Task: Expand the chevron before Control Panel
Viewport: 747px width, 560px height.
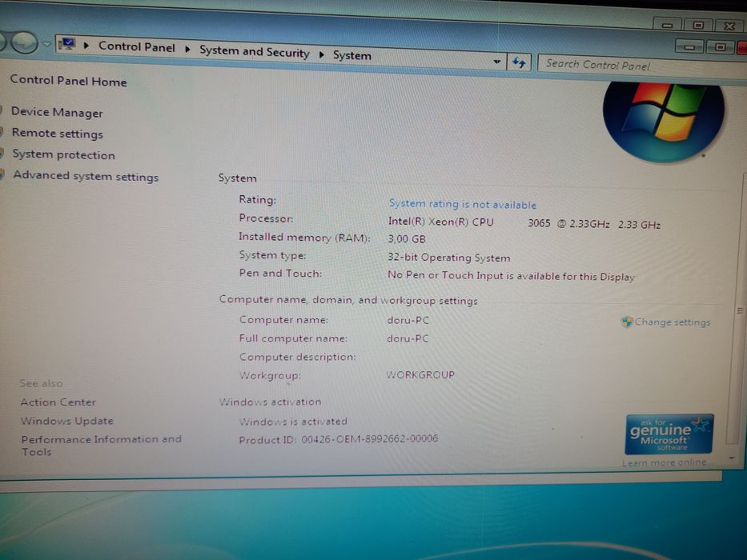Action: [x=86, y=46]
